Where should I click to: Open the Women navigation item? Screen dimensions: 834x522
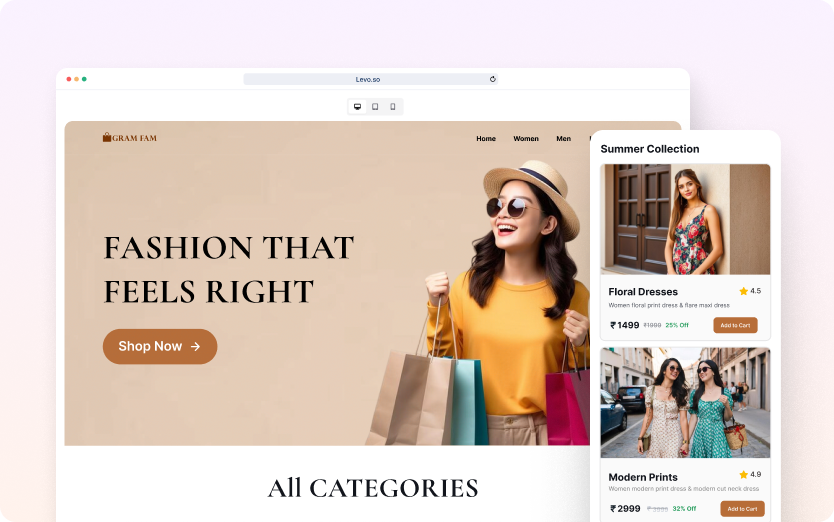tap(526, 138)
